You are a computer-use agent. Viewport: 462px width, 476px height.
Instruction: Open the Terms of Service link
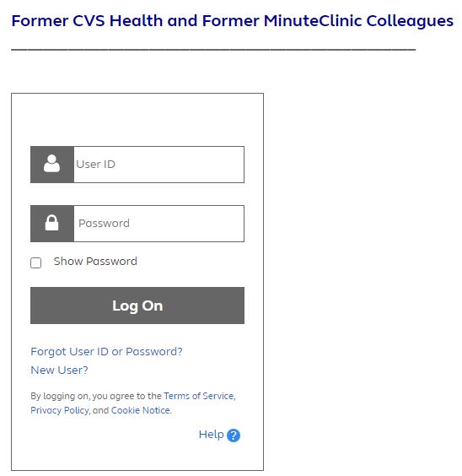point(199,396)
